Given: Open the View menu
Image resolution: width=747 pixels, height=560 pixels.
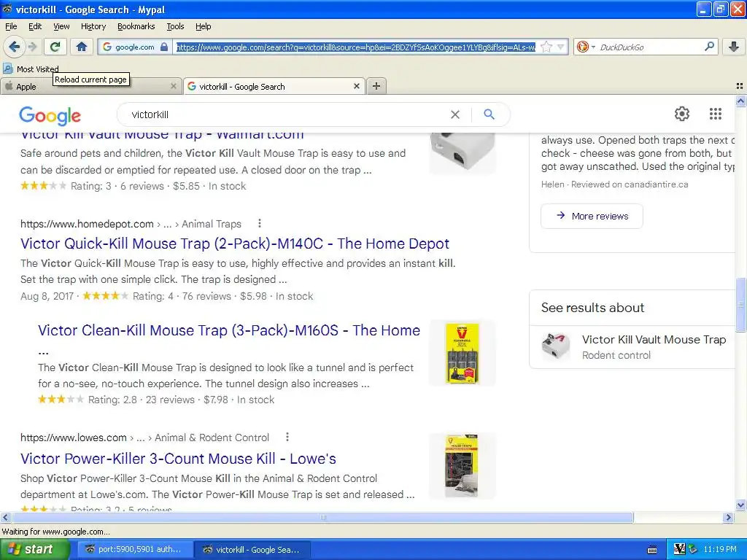Looking at the screenshot, I should coord(61,26).
